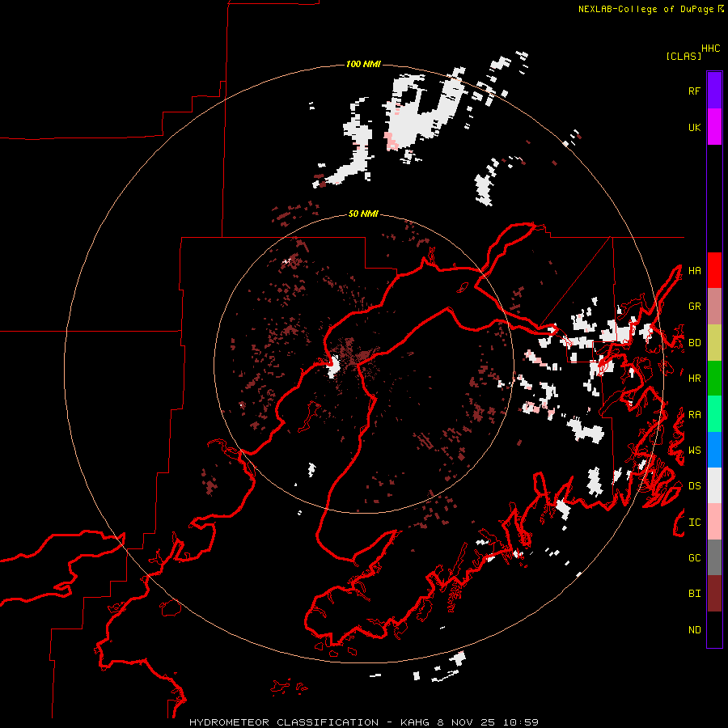
Task: Click the HHC product label
Action: pyautogui.click(x=711, y=49)
